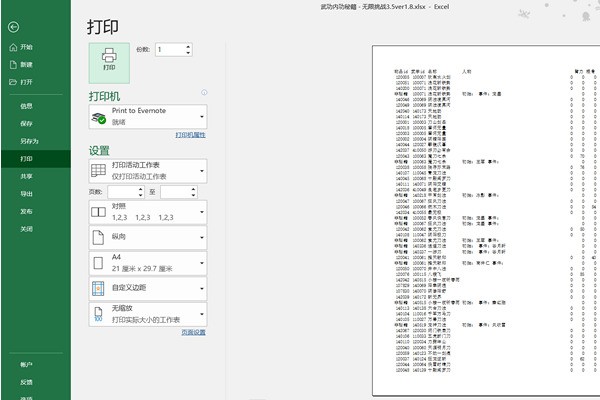Decrease copies with the down stepper

click(188, 53)
